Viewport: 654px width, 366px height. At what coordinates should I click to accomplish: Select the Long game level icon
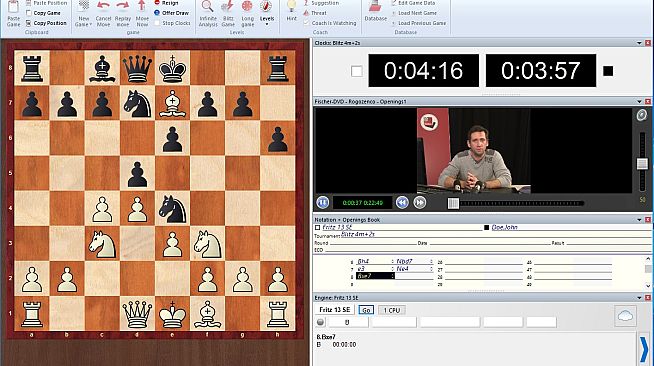coord(247,6)
